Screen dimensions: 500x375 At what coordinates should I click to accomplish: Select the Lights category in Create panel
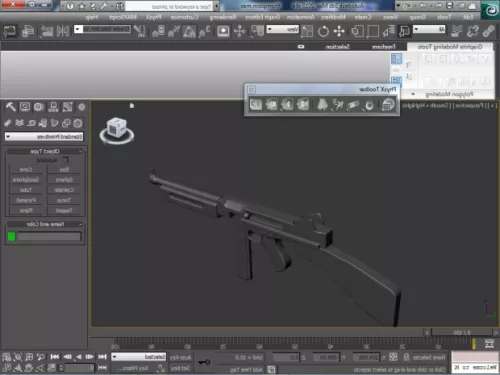tap(54, 123)
